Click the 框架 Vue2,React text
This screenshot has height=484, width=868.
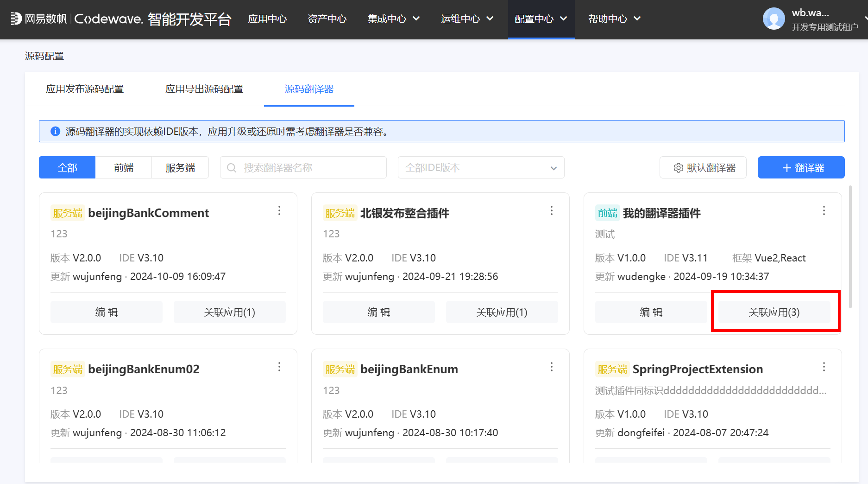pyautogui.click(x=769, y=258)
